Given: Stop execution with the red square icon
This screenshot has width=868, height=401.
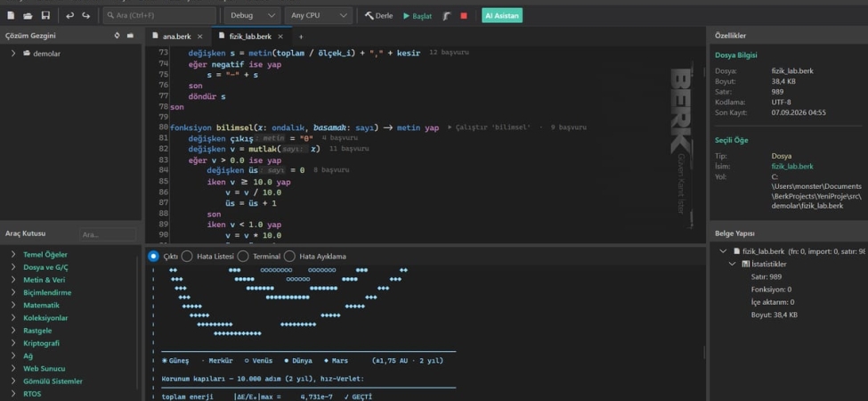Looking at the screenshot, I should 464,15.
